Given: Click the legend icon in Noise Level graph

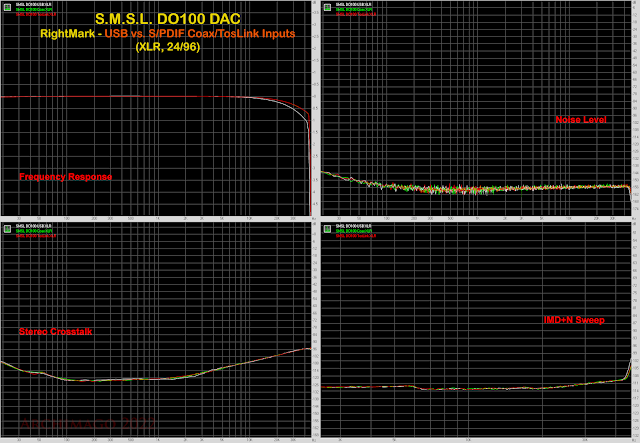Looking at the screenshot, I should [327, 7].
